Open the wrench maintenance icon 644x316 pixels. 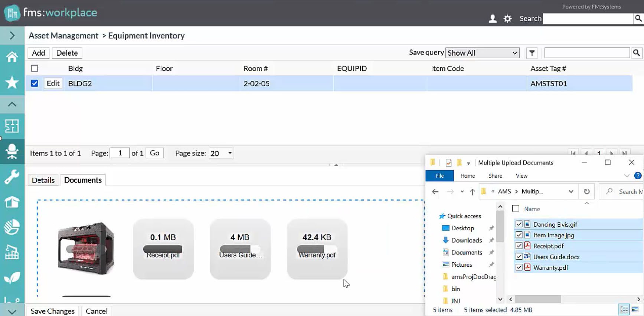[x=12, y=177]
